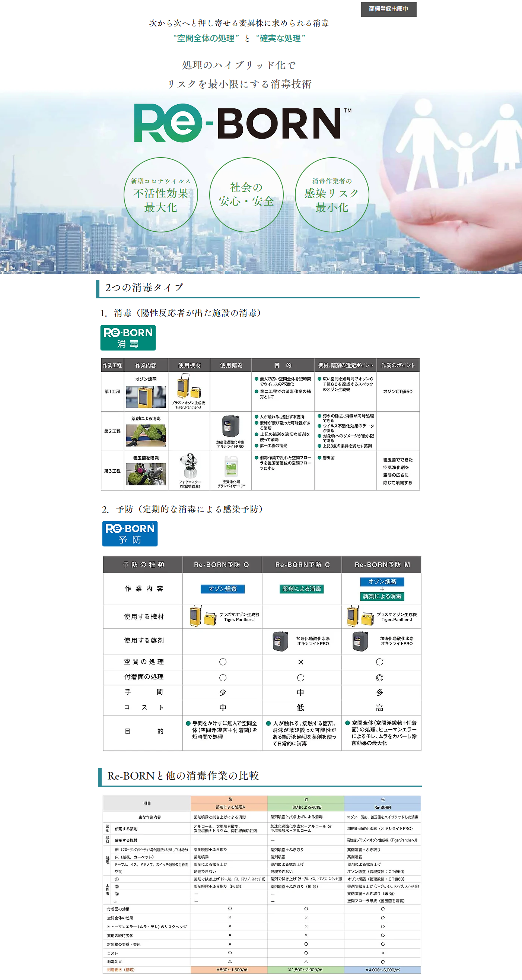Screen dimensions: 522x980
Task: Click the 社会の安心・安全 circle
Action: point(246,195)
